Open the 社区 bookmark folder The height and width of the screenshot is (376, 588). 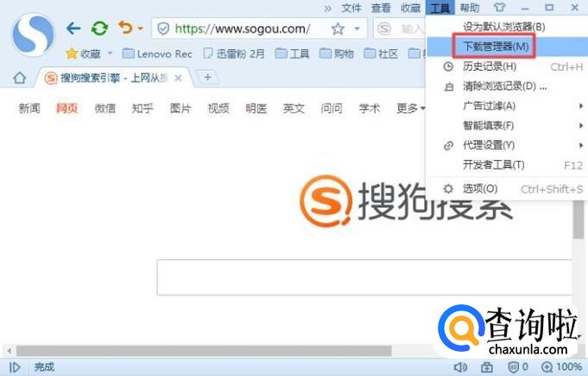click(x=381, y=54)
